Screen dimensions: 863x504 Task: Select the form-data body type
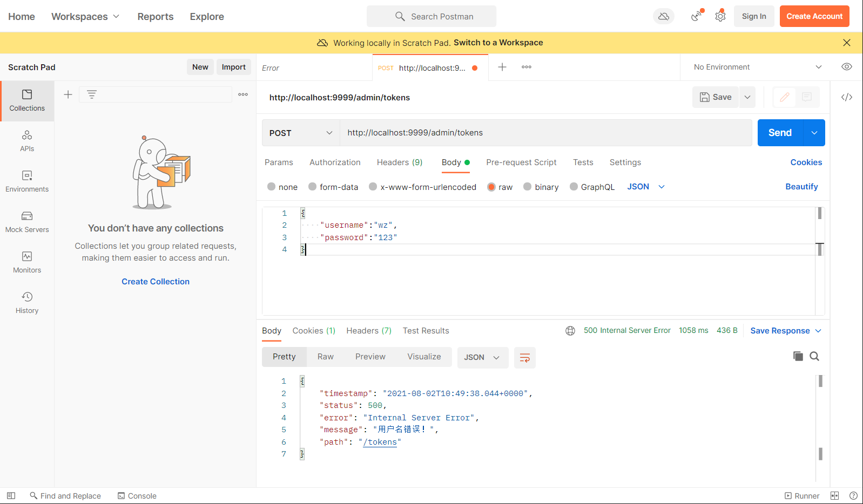click(333, 187)
